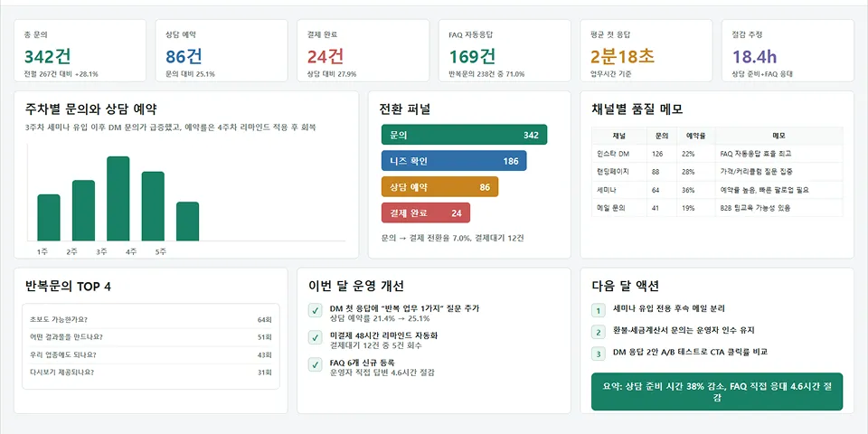Screen dimensions: 868x434
Task: Click the orange 상담 예약 86 funnel bar
Action: click(439, 186)
